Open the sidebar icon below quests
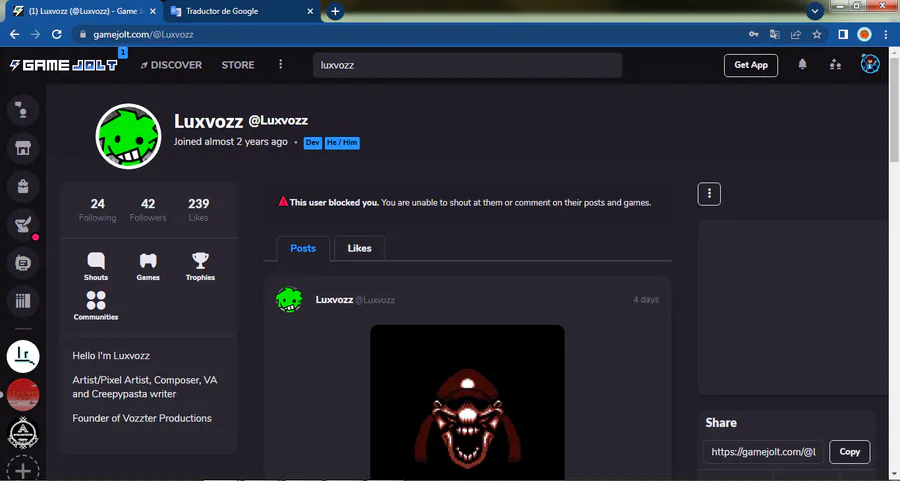The width and height of the screenshot is (900, 481). pos(23,263)
